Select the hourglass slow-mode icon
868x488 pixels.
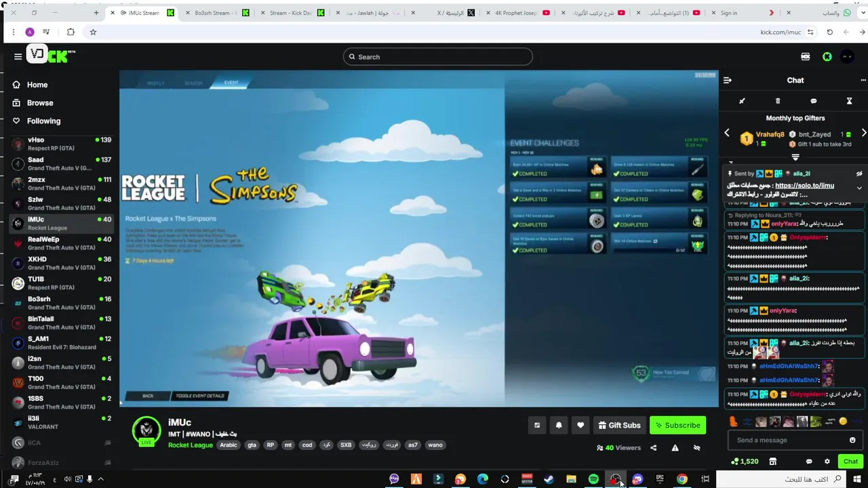point(849,101)
